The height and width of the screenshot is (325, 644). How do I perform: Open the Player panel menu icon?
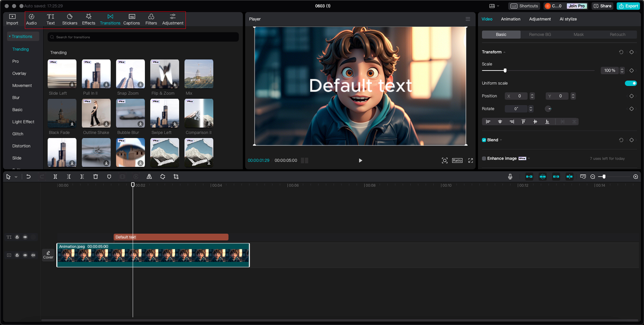tap(468, 19)
